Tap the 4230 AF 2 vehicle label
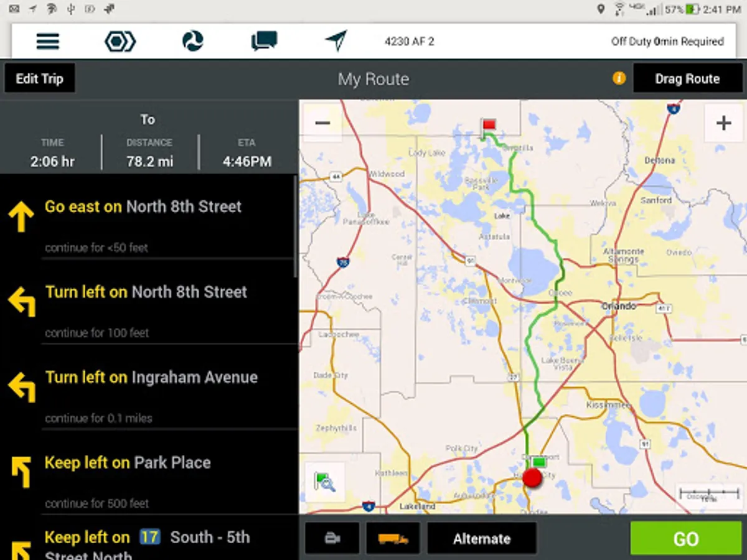This screenshot has width=747, height=560. 410,42
